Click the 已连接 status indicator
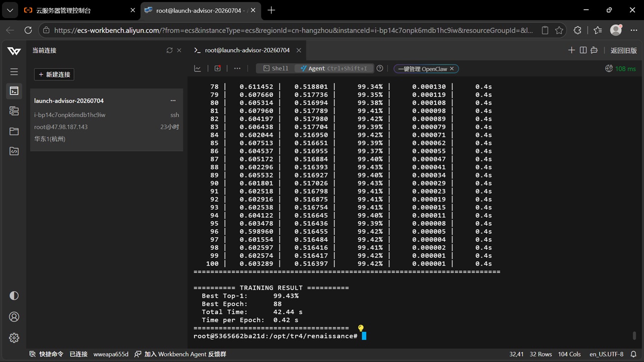644x362 pixels. click(x=78, y=354)
